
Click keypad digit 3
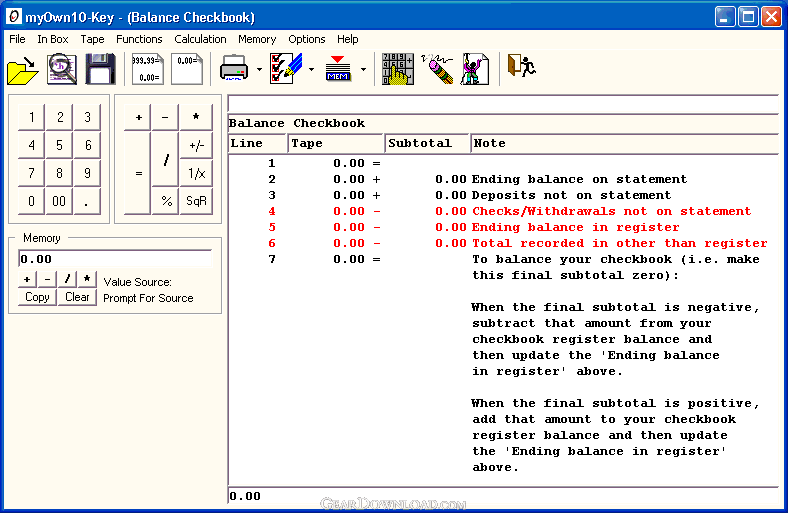87,117
